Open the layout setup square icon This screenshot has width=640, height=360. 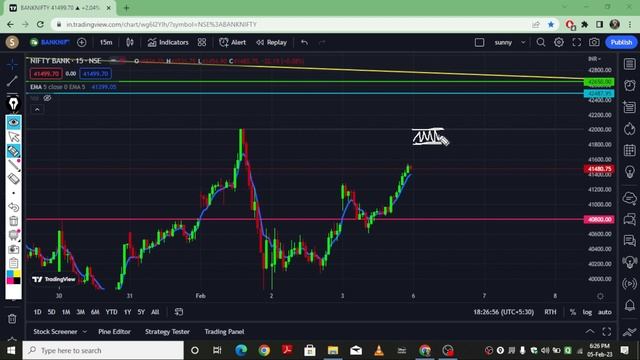pyautogui.click(x=480, y=42)
